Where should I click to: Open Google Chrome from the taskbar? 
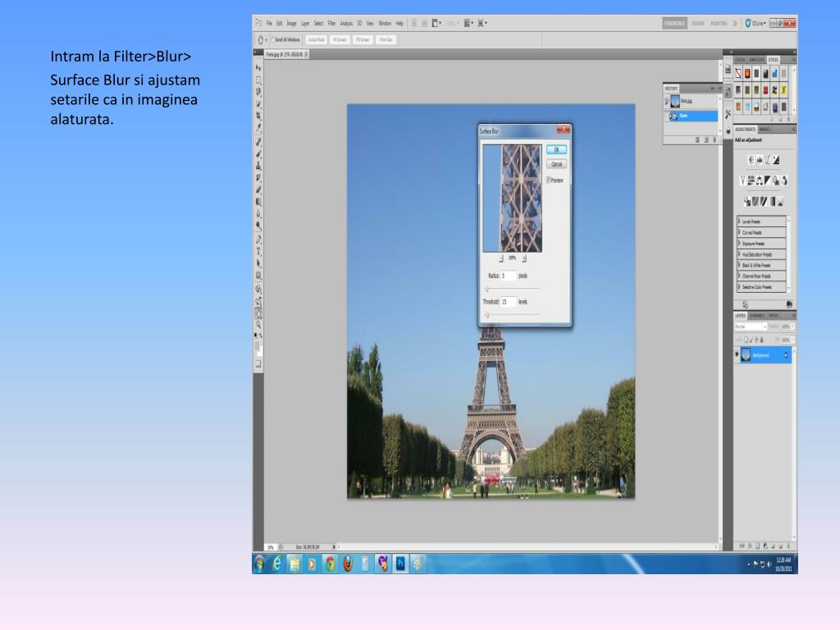pos(330,564)
